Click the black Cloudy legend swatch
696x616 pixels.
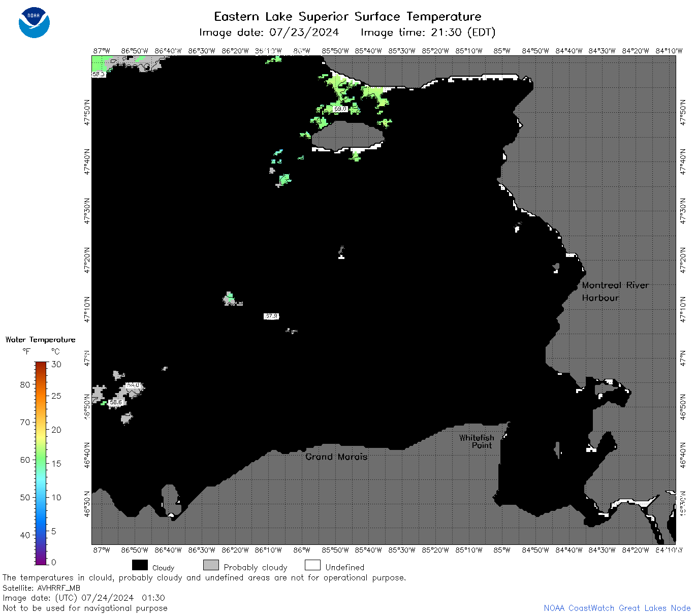pyautogui.click(x=140, y=565)
